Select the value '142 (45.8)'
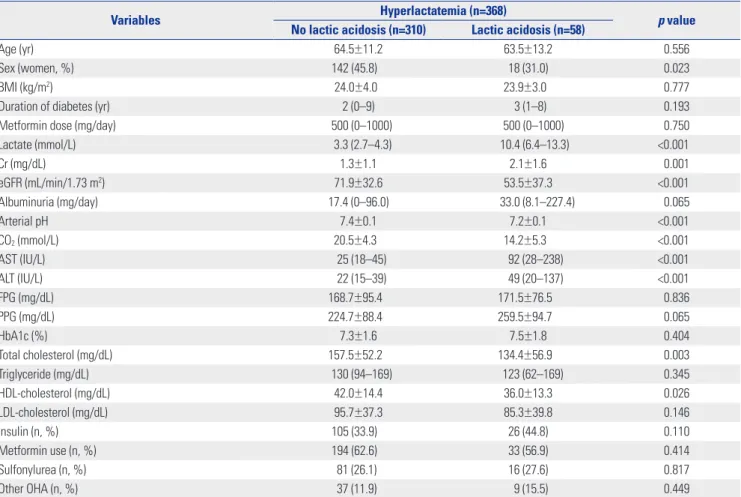 [354, 68]
